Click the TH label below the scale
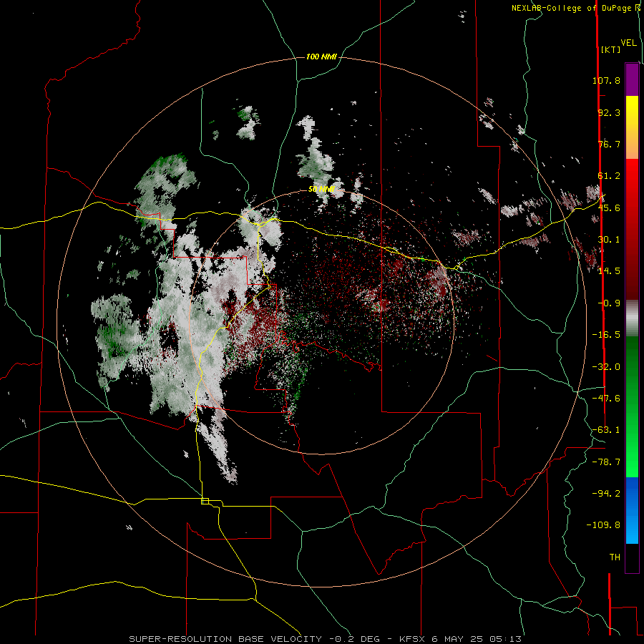The height and width of the screenshot is (644, 644). coord(615,557)
